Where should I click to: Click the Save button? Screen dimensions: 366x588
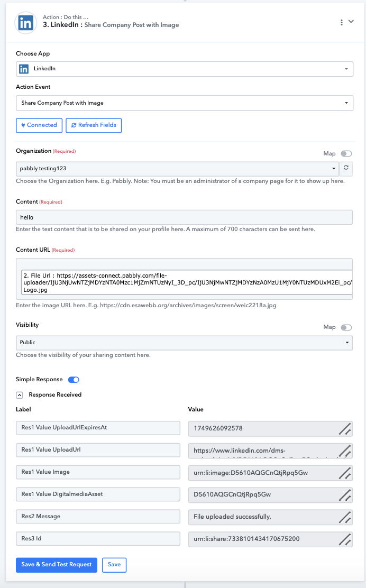point(114,565)
